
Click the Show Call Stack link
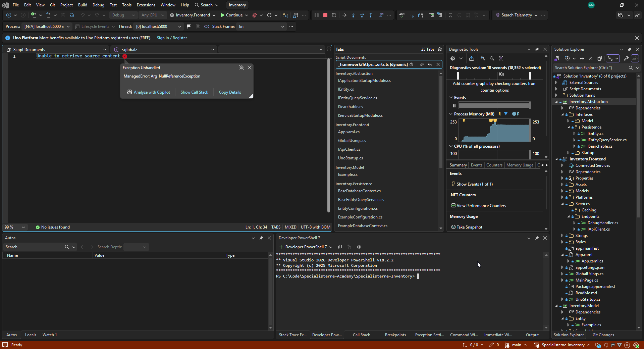tap(194, 92)
